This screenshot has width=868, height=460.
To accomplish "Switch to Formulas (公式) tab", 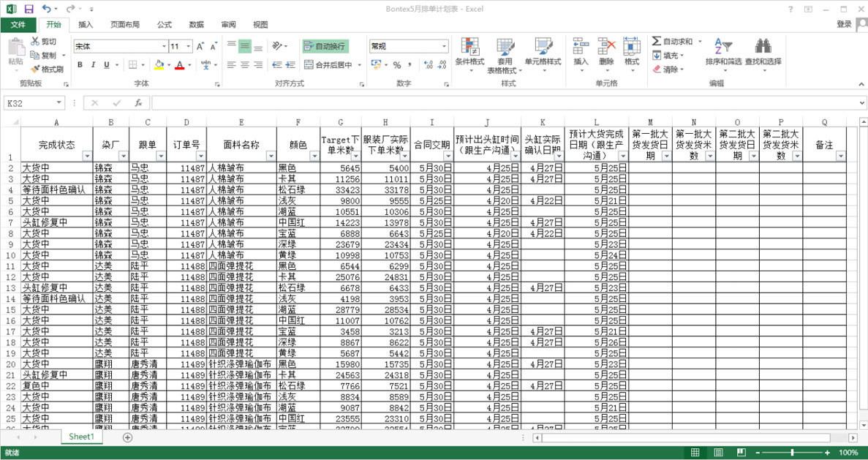I will click(165, 25).
